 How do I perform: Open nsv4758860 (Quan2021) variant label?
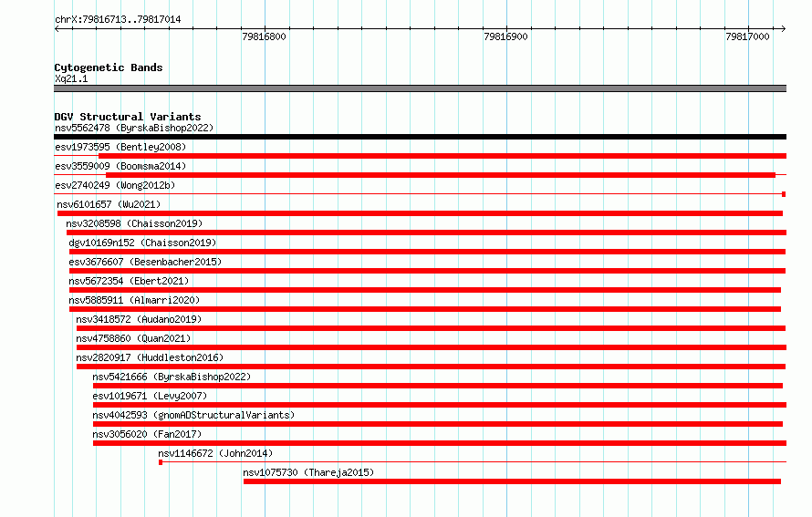[133, 338]
